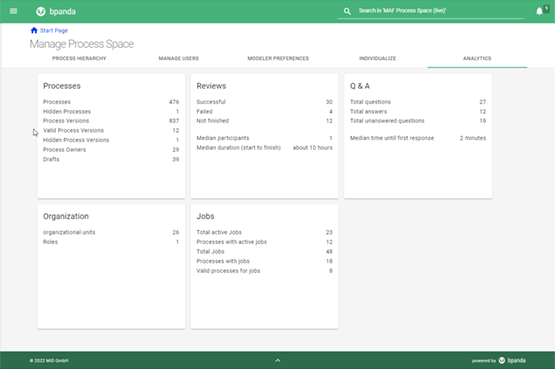This screenshot has height=369, width=555.
Task: Click the Total Jobs label
Action: [210, 252]
